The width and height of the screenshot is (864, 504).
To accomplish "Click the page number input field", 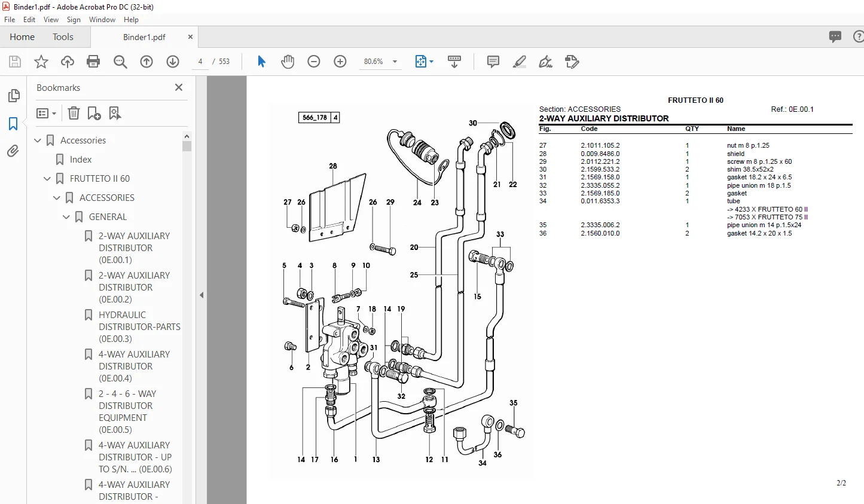I will pos(200,62).
